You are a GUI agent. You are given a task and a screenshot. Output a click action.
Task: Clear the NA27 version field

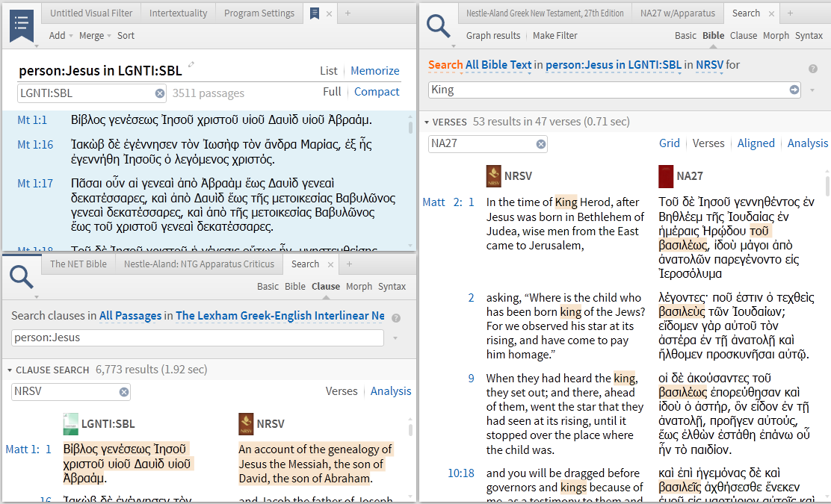(540, 144)
